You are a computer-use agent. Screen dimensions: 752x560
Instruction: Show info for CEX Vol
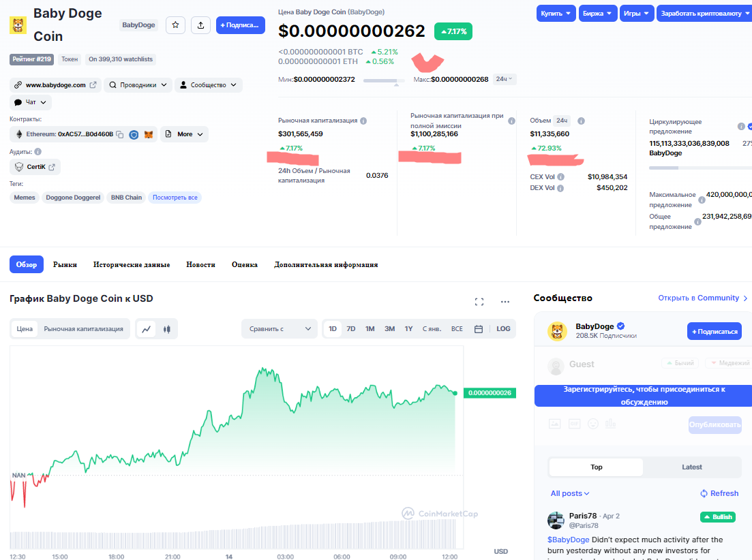pyautogui.click(x=560, y=176)
